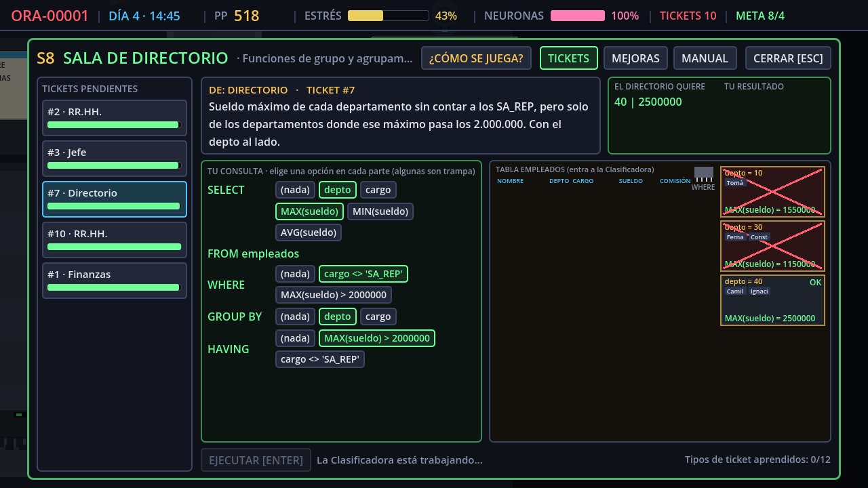Open the MEJORAS upgrades tab
Image resolution: width=868 pixels, height=488 pixels.
635,58
